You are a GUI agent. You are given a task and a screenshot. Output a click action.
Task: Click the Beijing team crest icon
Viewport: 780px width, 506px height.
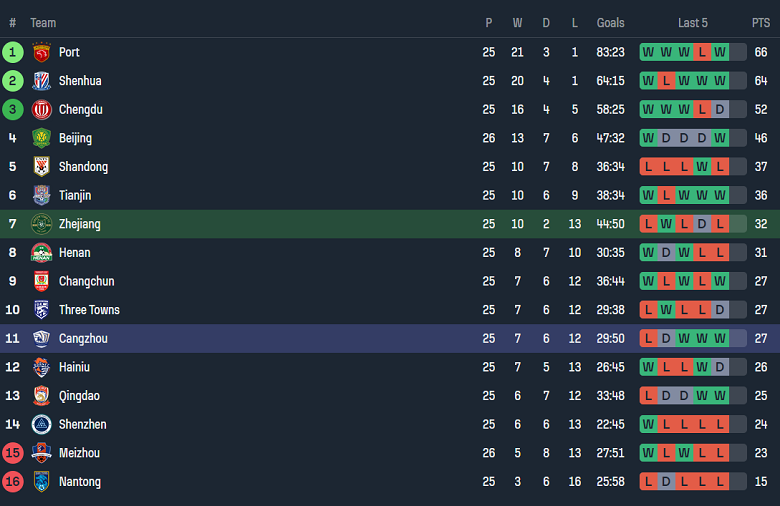[41, 138]
